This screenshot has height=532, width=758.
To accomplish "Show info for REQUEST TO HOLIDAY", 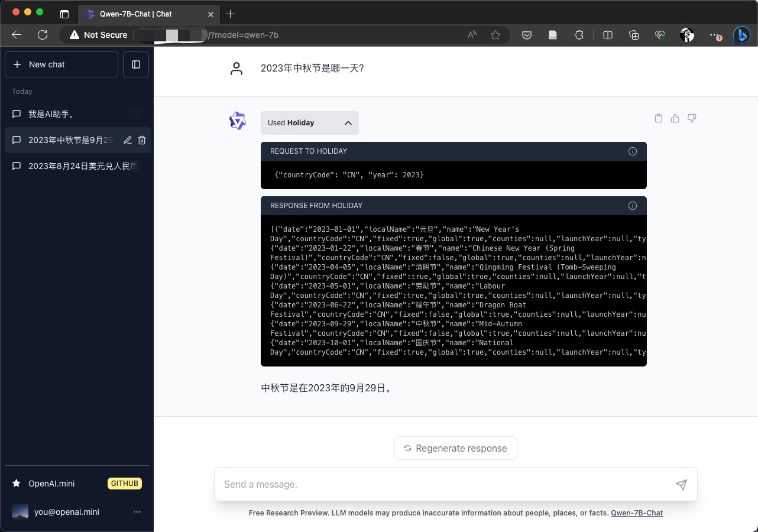I will click(x=633, y=151).
